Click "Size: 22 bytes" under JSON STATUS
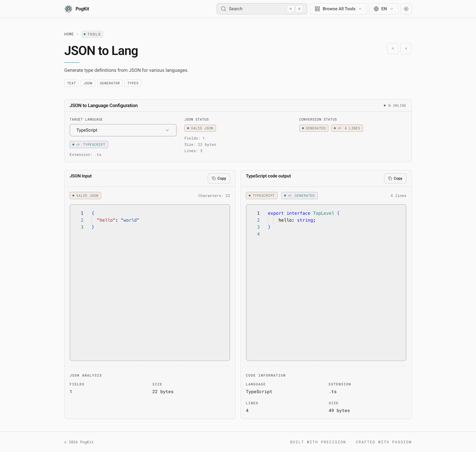476x452 pixels. coord(200,145)
